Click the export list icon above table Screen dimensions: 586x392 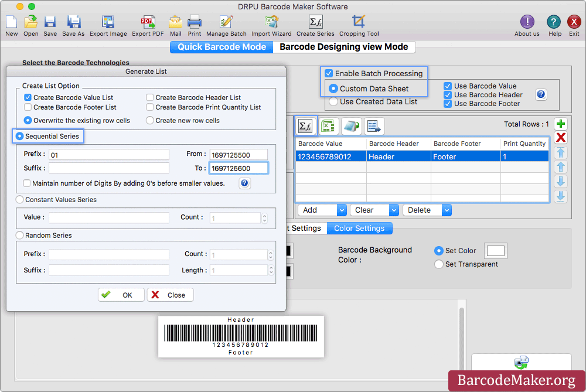click(374, 126)
